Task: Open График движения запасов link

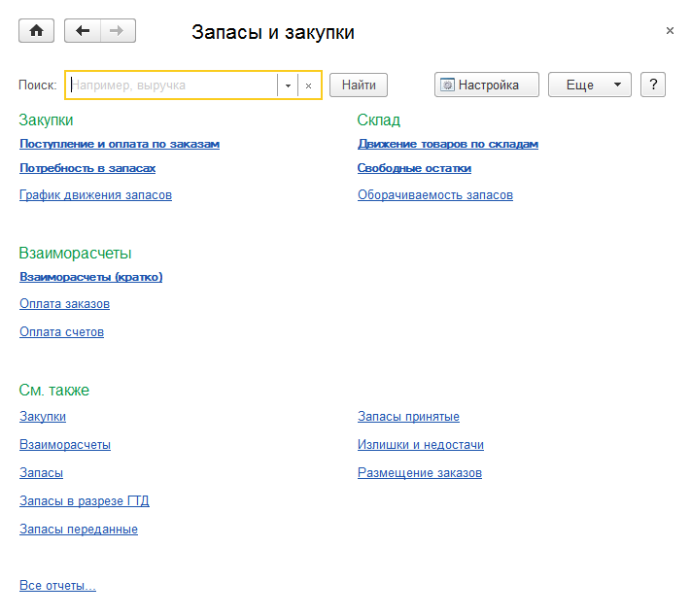Action: click(x=95, y=195)
